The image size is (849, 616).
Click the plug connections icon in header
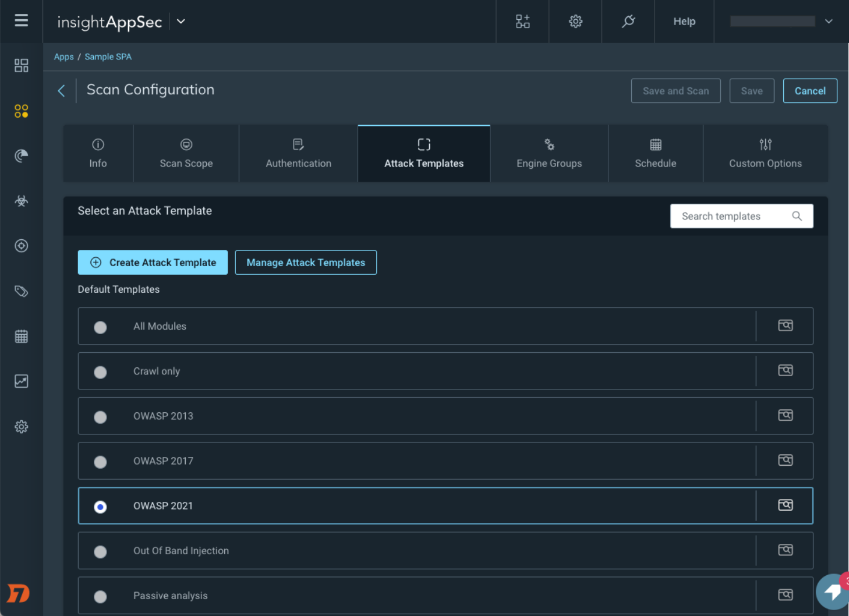point(628,22)
